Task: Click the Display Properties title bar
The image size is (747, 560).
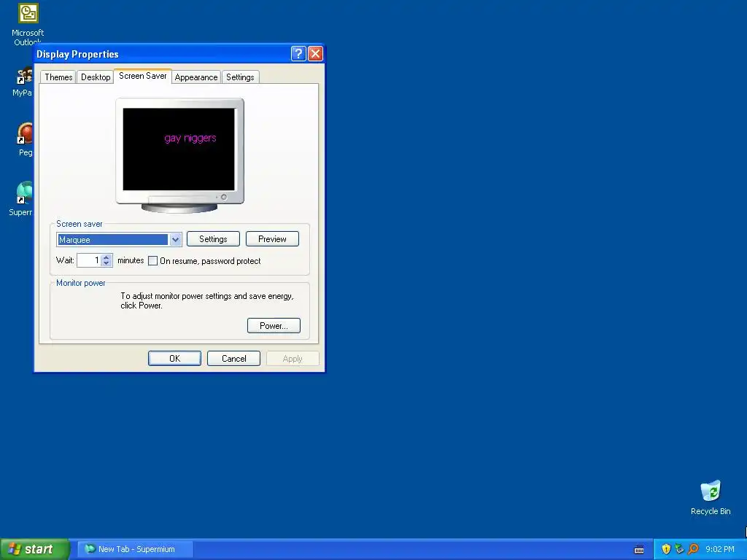Action: click(162, 54)
